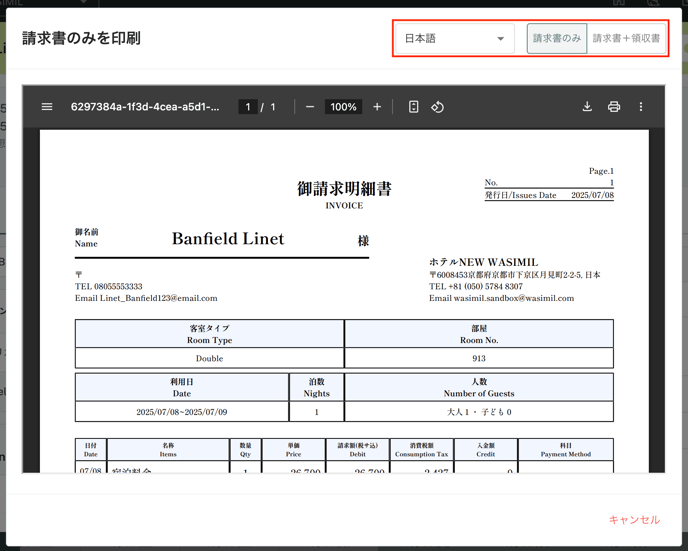Click the hotel name ホテルNEW WASIMIL
This screenshot has height=551, width=688.
click(x=484, y=262)
